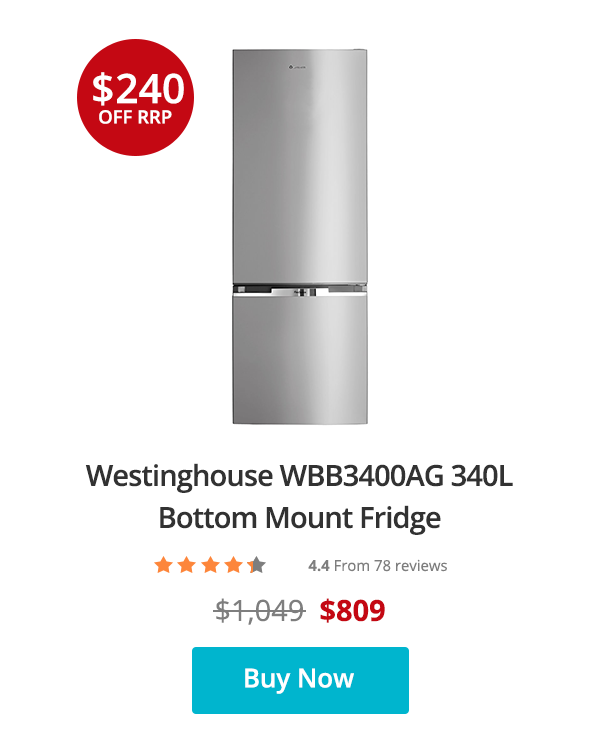The height and width of the screenshot is (749, 600).
Task: Click the first orange rating star
Action: tap(163, 565)
